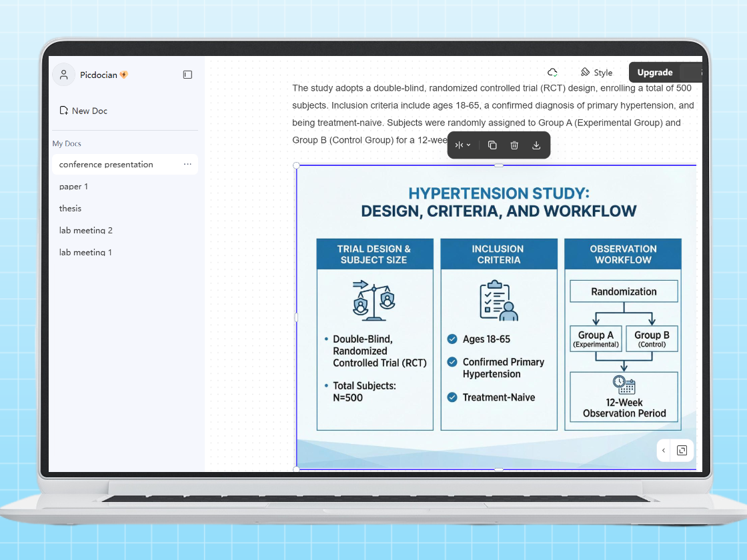Go to previous version with the back arrow
Image resolution: width=747 pixels, height=560 pixels.
click(664, 450)
